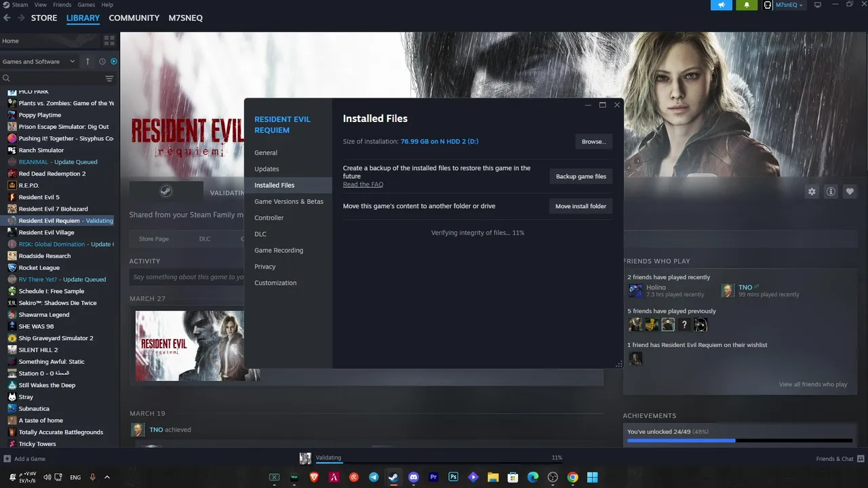Screen dimensions: 868x488
Task: Open Big Picture mode monitor icon
Action: tap(818, 5)
